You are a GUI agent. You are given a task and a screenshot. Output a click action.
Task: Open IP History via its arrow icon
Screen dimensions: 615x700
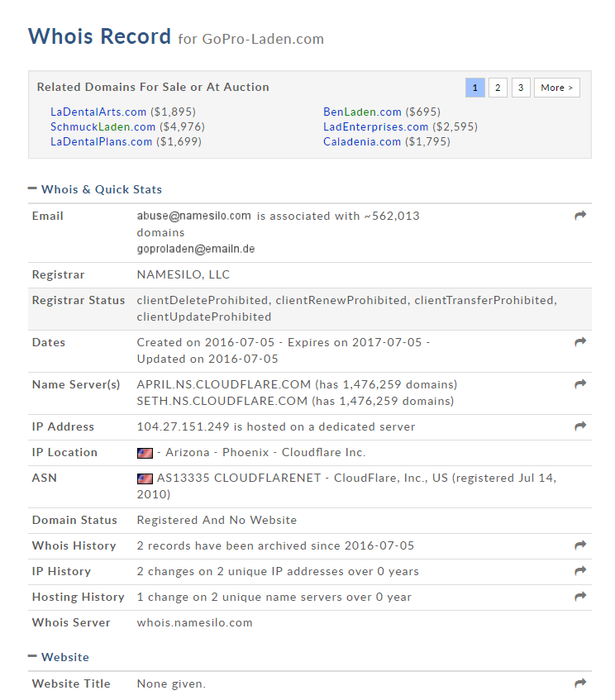579,570
